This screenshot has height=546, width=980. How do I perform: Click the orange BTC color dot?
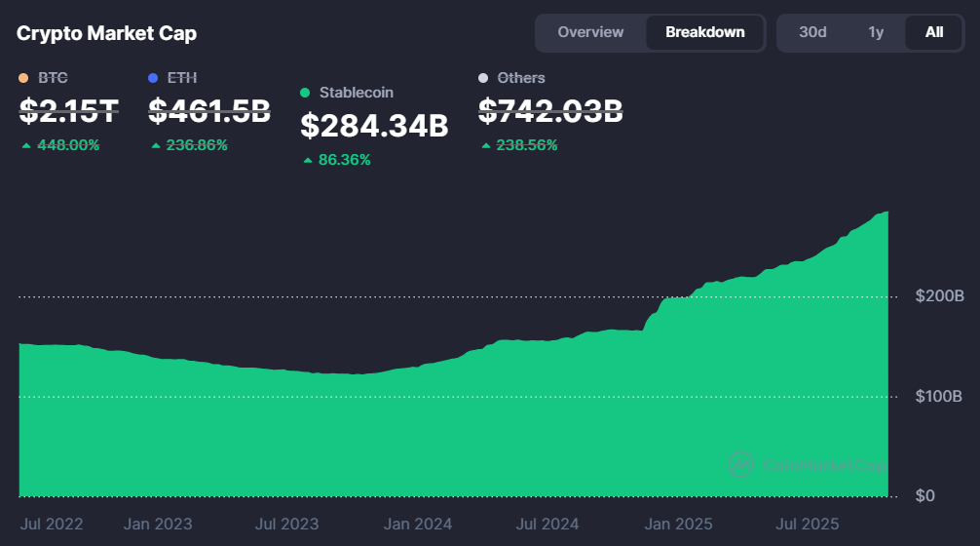tap(24, 78)
